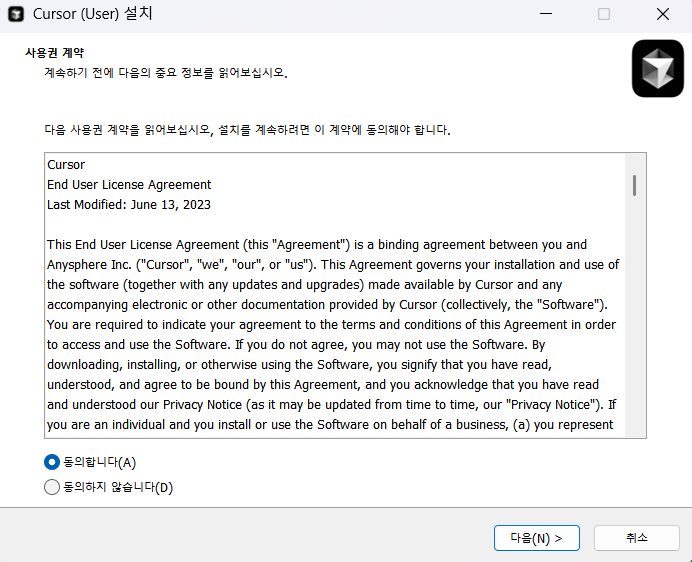Viewport: 692px width, 562px height.
Task: Click the 취소 button
Action: 636,538
